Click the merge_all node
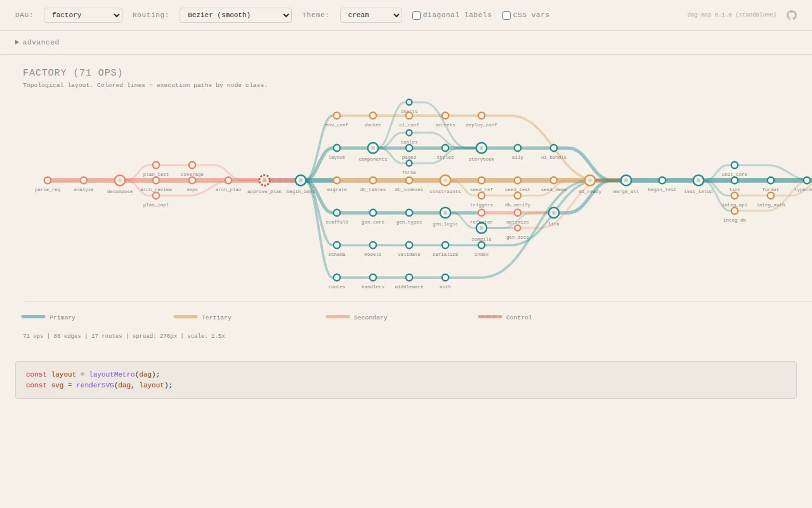 point(626,180)
